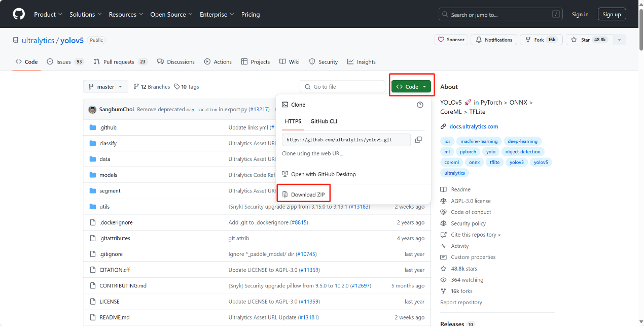Click Open with GitHub Desktop
The width and height of the screenshot is (644, 326).
pos(319,174)
